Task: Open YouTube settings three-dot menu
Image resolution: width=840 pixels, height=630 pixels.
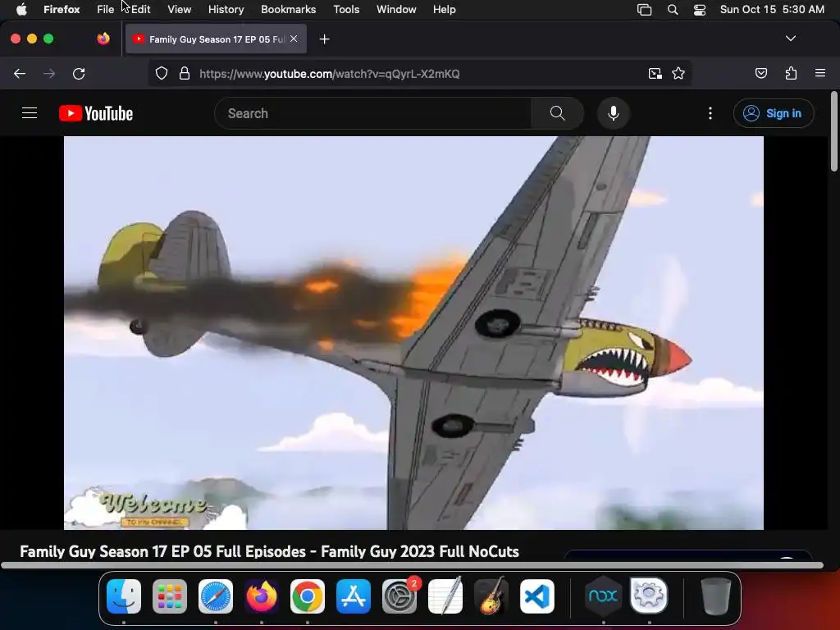Action: (710, 113)
